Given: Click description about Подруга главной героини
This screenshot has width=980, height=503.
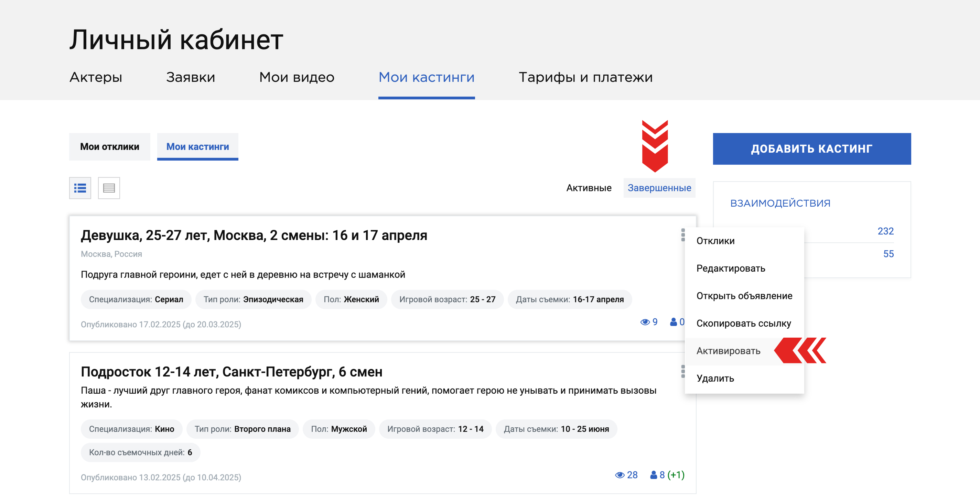Looking at the screenshot, I should point(243,274).
